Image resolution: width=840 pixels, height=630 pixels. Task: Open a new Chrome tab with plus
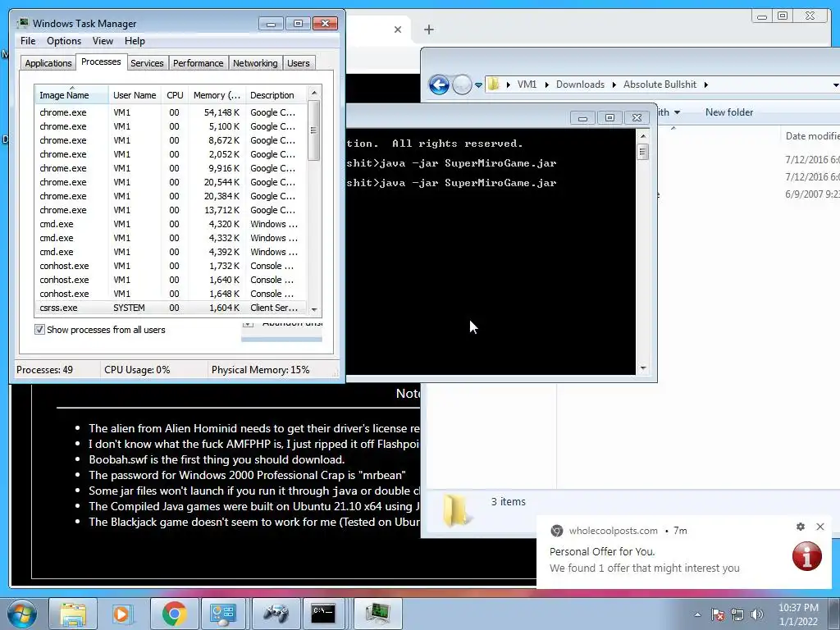click(428, 30)
